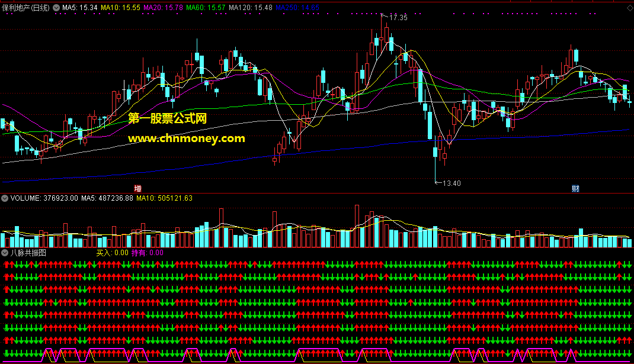Click the MA250: 14.65 label
The width and height of the screenshot is (634, 364).
tap(297, 8)
